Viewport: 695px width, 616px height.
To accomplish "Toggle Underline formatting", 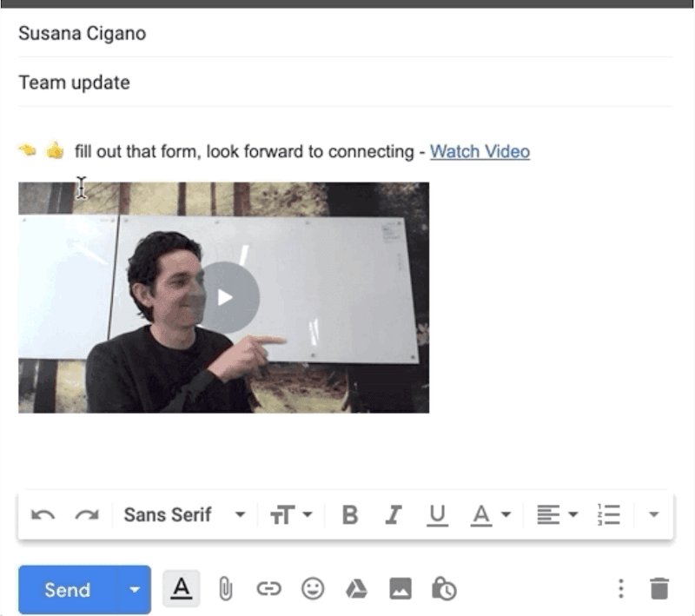I will point(437,515).
